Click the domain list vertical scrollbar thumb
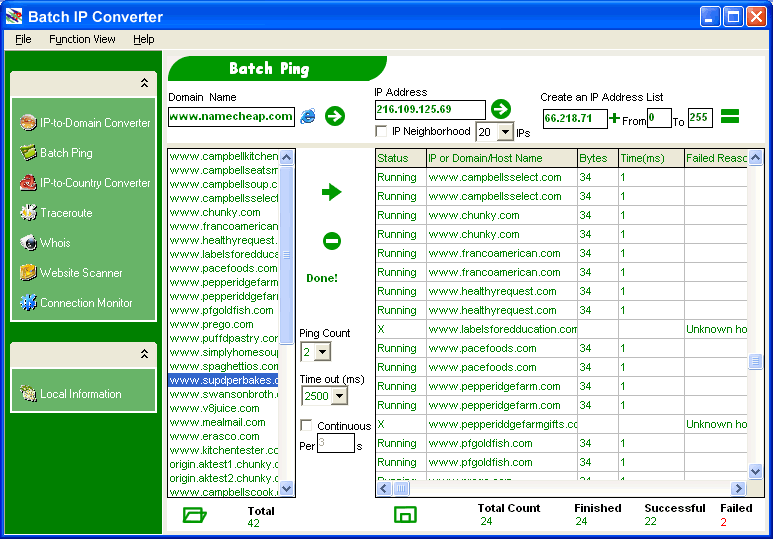Image resolution: width=773 pixels, height=539 pixels. pos(286,255)
